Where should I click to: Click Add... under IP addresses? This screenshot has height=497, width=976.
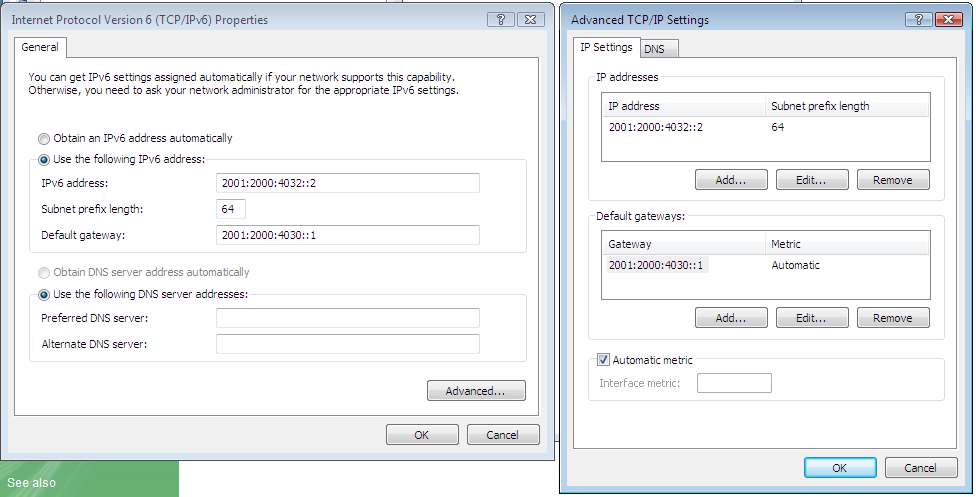click(x=731, y=180)
